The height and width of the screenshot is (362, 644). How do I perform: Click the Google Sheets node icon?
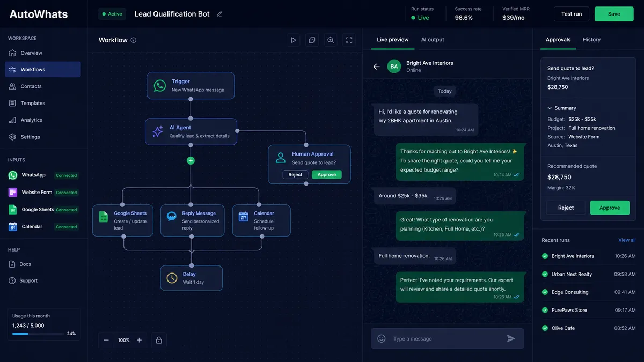(x=104, y=217)
